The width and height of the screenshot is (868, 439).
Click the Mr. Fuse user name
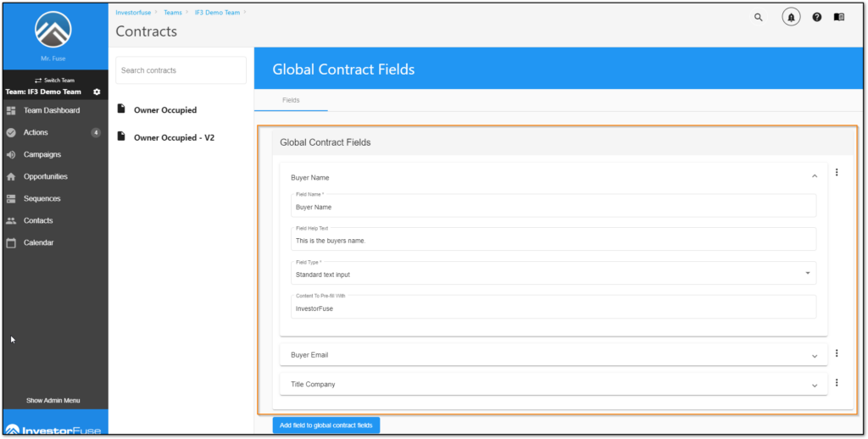click(x=53, y=58)
